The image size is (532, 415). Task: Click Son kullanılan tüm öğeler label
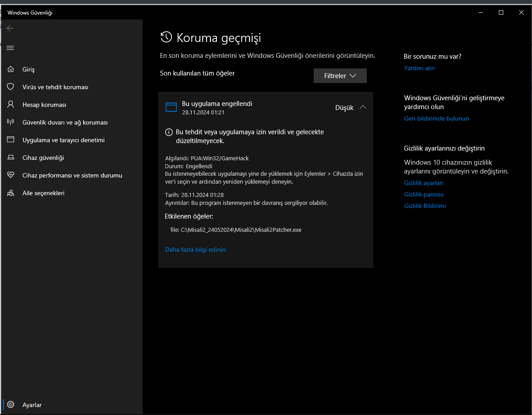(197, 73)
